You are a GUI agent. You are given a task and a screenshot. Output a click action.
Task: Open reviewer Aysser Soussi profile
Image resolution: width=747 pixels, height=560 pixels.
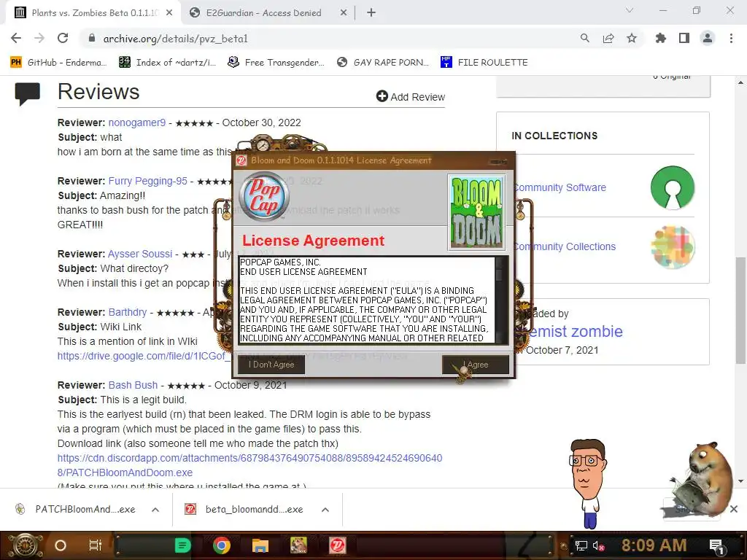click(x=139, y=254)
